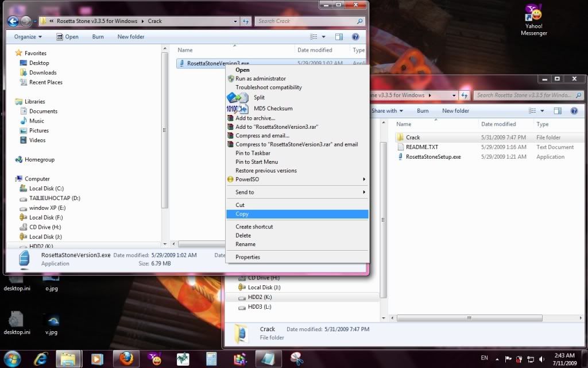Screen dimensions: 588x368
Task: Launch Internet Explorer from taskbar
Action: [41, 359]
